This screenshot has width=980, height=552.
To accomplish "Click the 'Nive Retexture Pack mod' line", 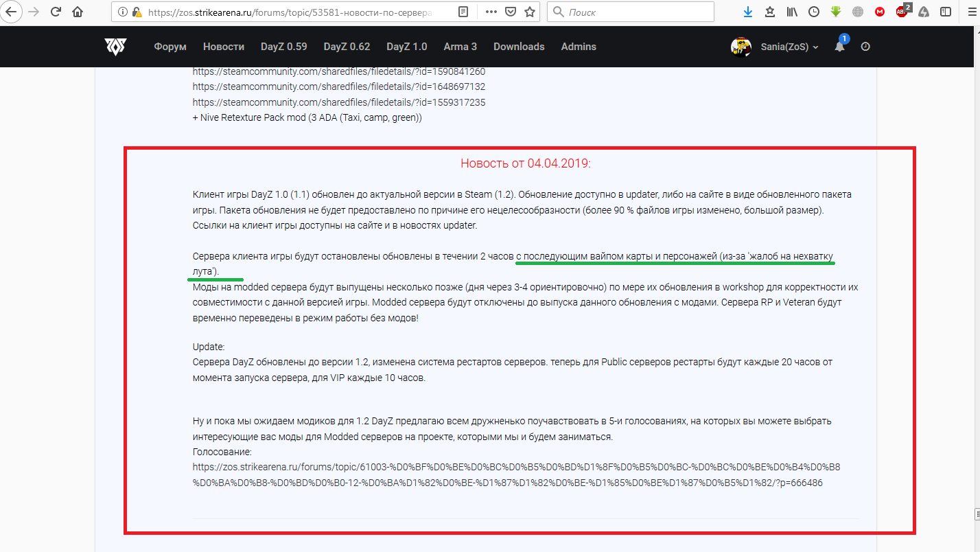I will [x=307, y=117].
